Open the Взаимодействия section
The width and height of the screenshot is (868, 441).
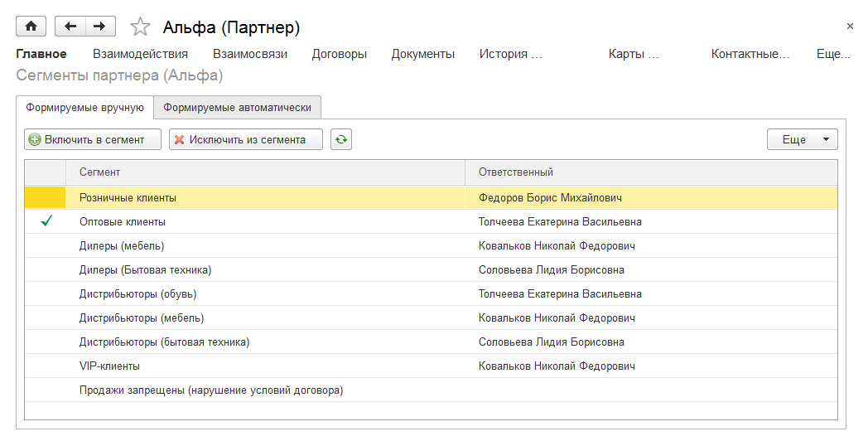tap(140, 54)
